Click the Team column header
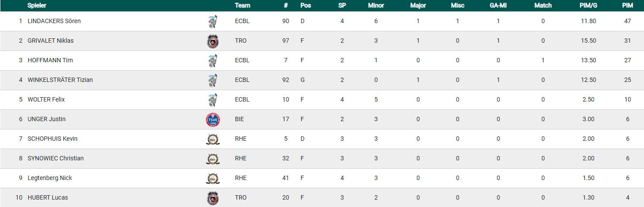 point(242,6)
